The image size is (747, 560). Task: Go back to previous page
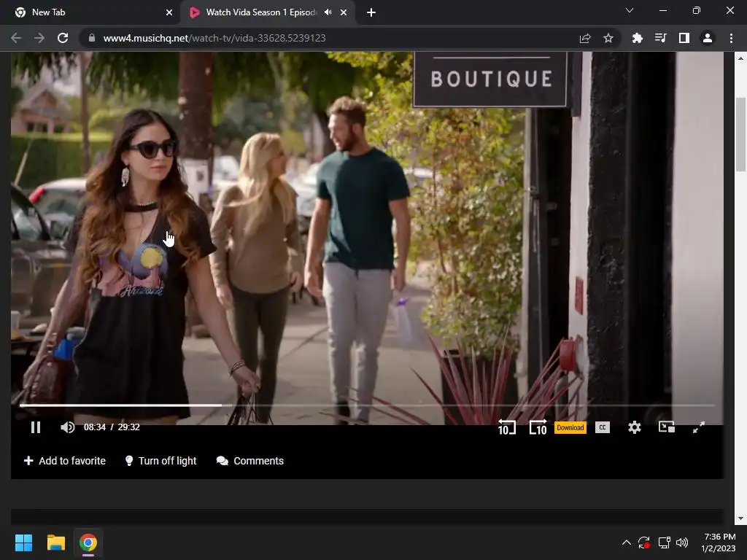click(16, 38)
